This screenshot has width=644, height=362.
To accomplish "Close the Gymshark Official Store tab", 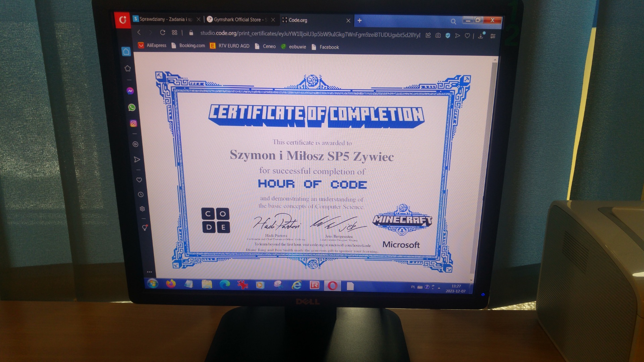I will [273, 20].
